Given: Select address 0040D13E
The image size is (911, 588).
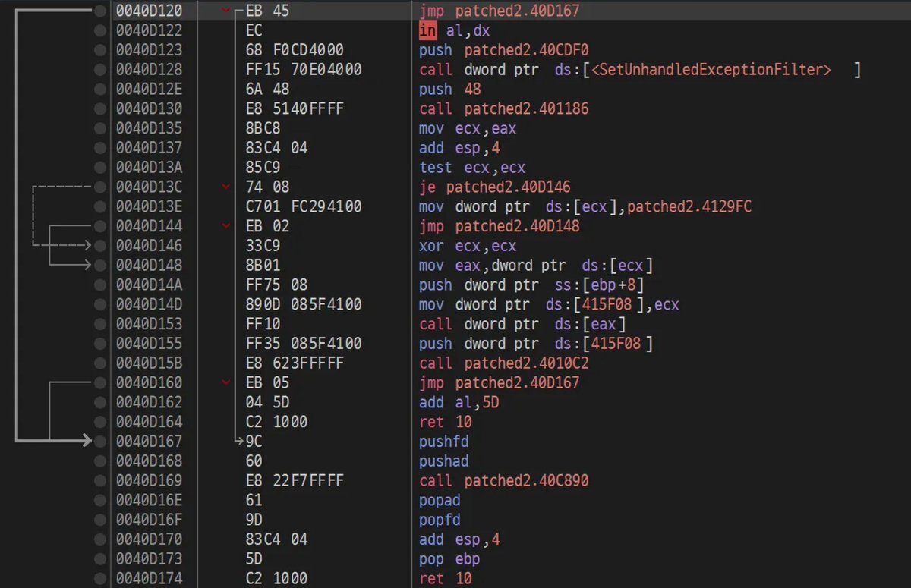Looking at the screenshot, I should click(x=150, y=206).
